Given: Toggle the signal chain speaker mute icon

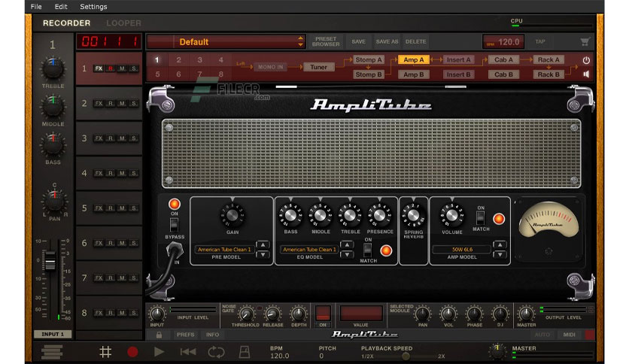Looking at the screenshot, I should click(x=586, y=74).
